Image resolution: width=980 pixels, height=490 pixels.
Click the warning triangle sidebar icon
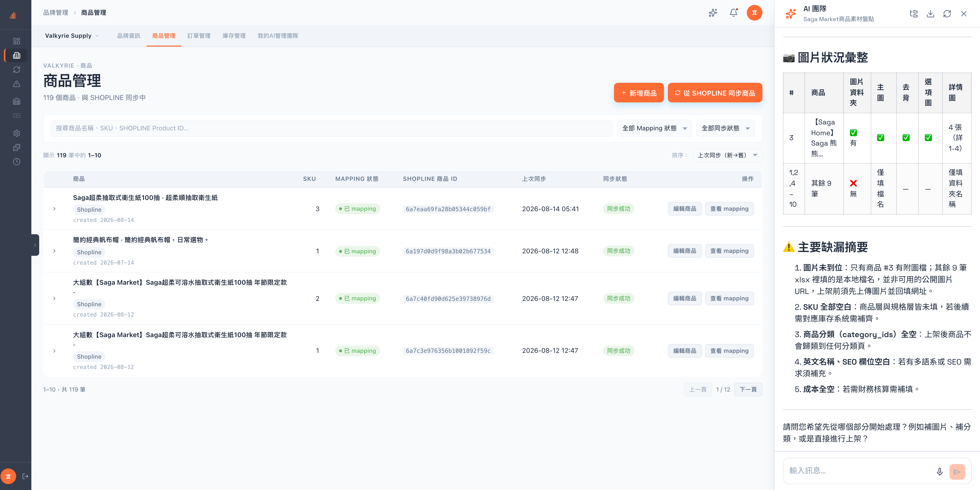click(16, 84)
